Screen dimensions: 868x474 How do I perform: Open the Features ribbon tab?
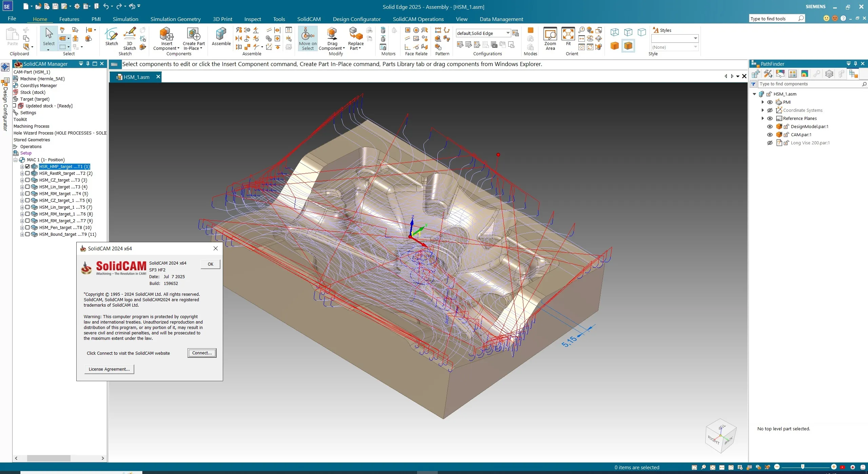tap(69, 19)
